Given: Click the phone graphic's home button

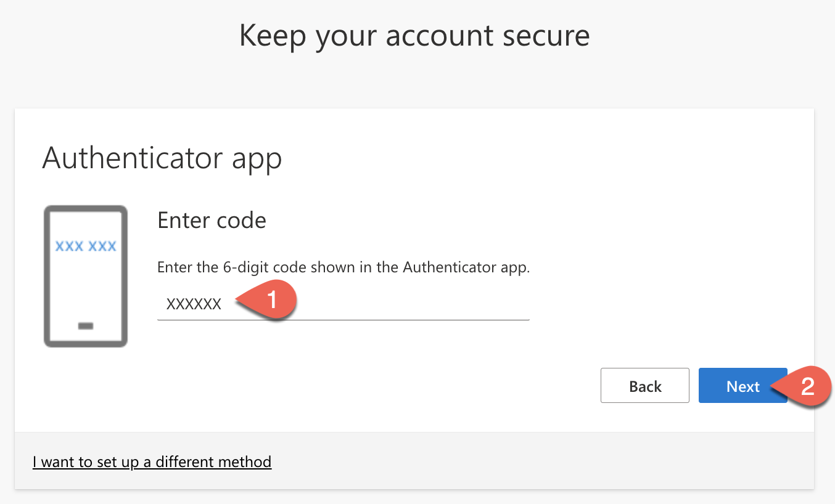Looking at the screenshot, I should pos(86,325).
